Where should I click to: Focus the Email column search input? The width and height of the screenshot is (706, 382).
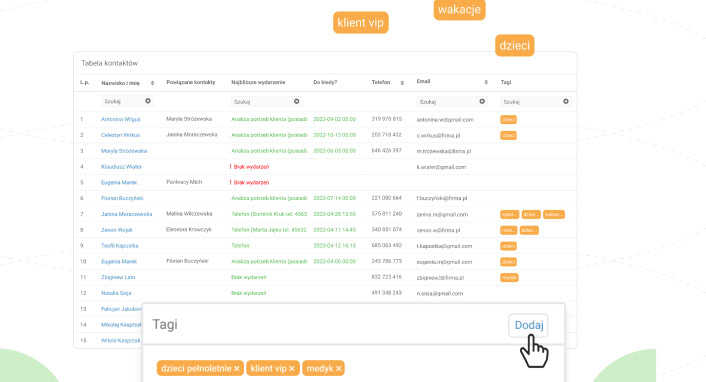pos(448,101)
